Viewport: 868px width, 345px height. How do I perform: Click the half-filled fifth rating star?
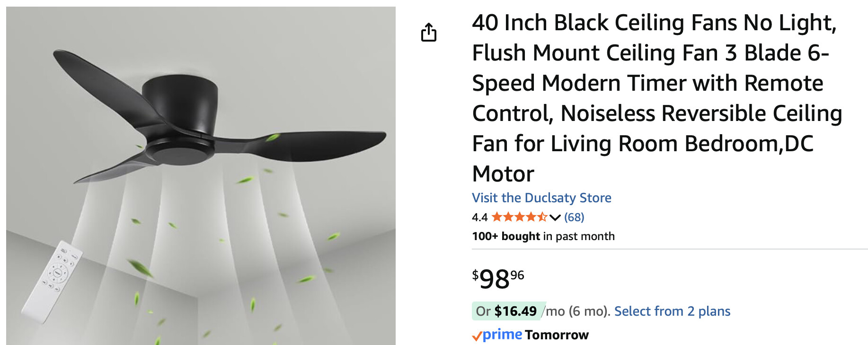[x=542, y=217]
